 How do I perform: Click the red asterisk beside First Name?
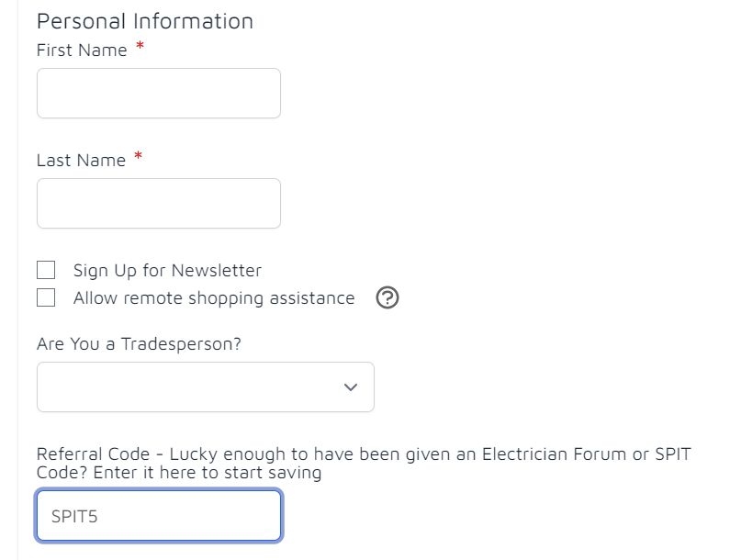point(140,46)
